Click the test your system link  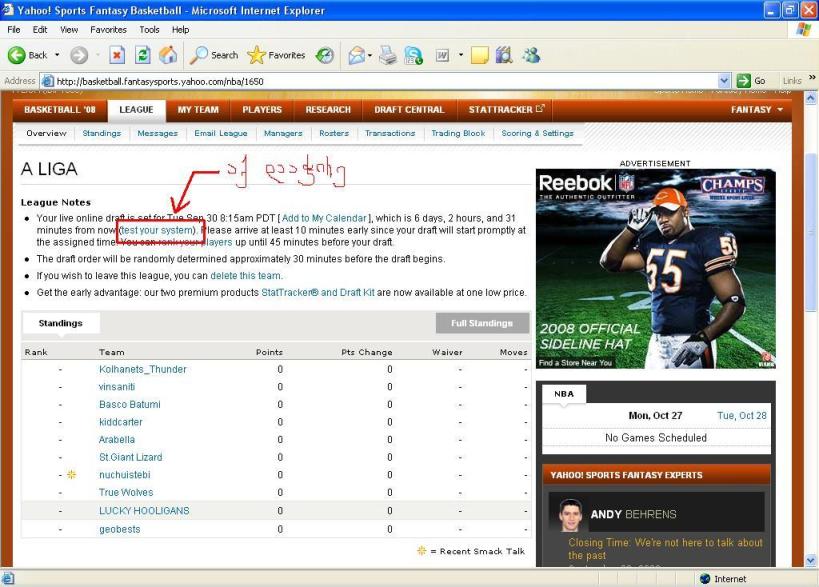(x=158, y=230)
